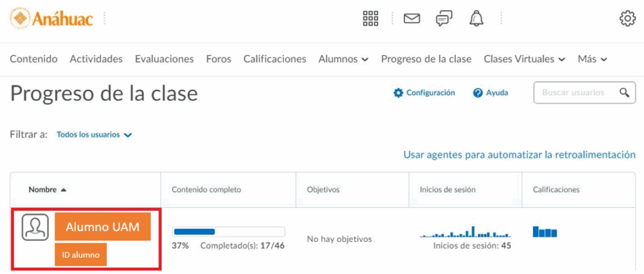
Task: Open the notifications bell icon
Action: pyautogui.click(x=476, y=19)
